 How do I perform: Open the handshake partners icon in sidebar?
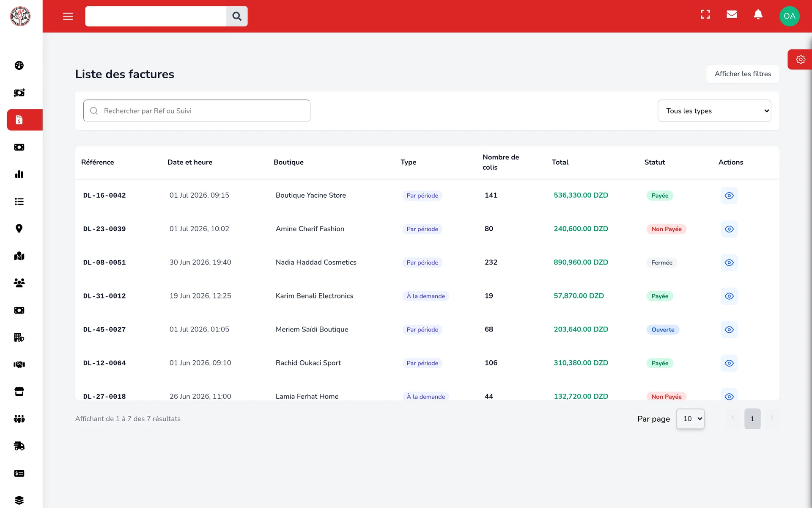click(x=19, y=364)
